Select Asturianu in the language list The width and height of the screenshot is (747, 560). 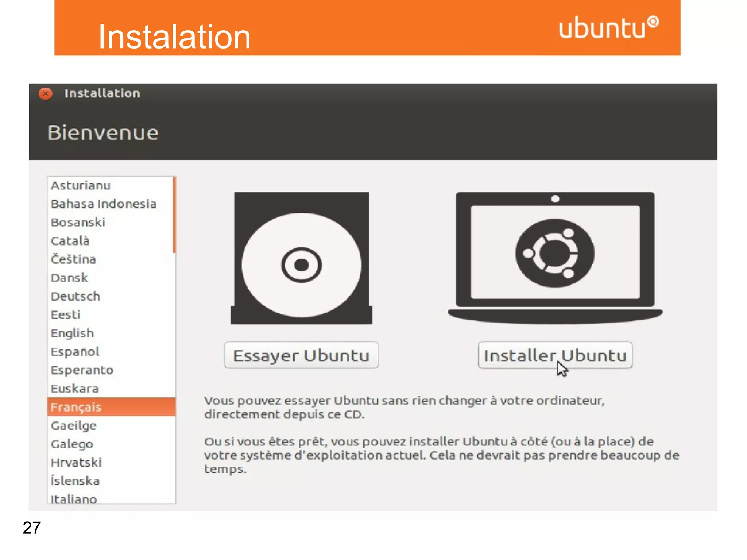click(x=81, y=185)
